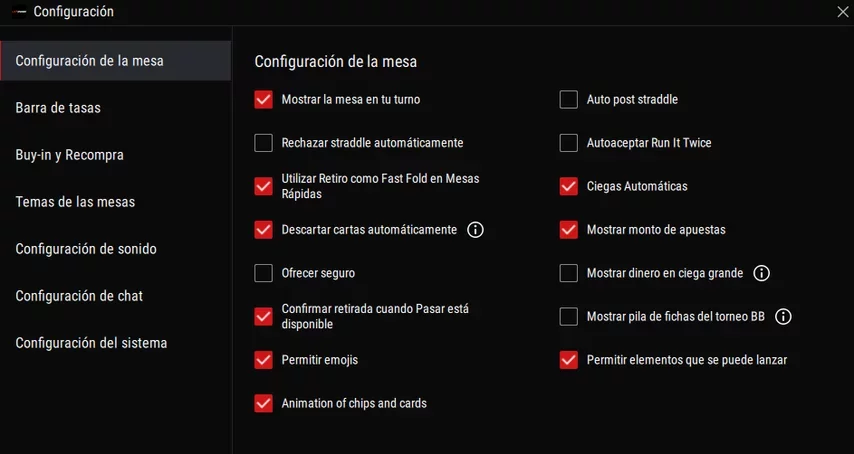Check the Auto post straddle option
The height and width of the screenshot is (454, 854).
569,100
